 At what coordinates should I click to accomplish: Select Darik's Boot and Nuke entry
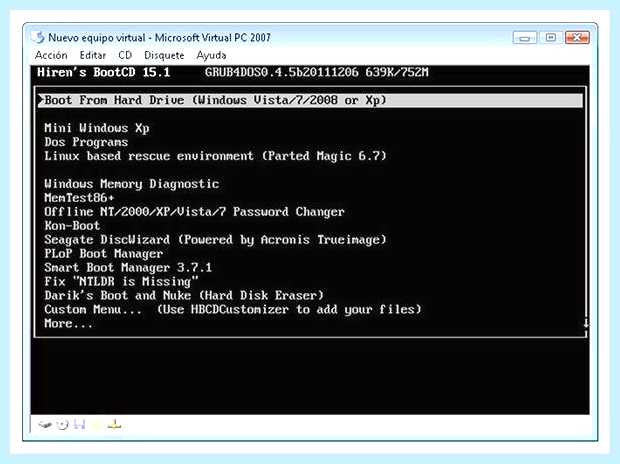(184, 295)
